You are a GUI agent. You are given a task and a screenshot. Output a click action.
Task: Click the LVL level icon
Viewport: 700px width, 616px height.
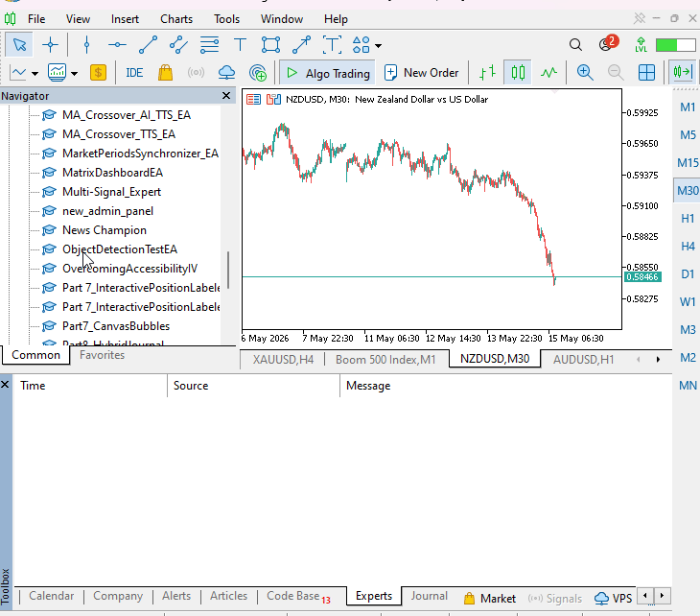click(x=642, y=45)
